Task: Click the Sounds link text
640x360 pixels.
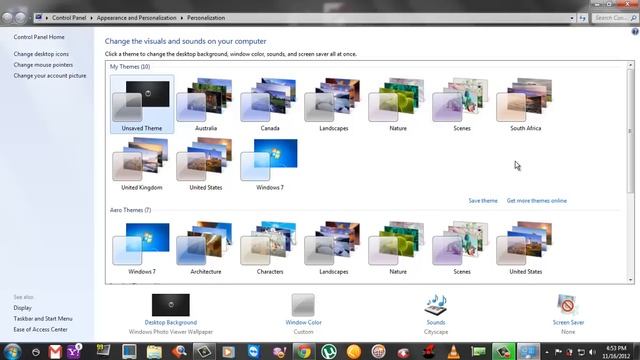Action: point(436,322)
